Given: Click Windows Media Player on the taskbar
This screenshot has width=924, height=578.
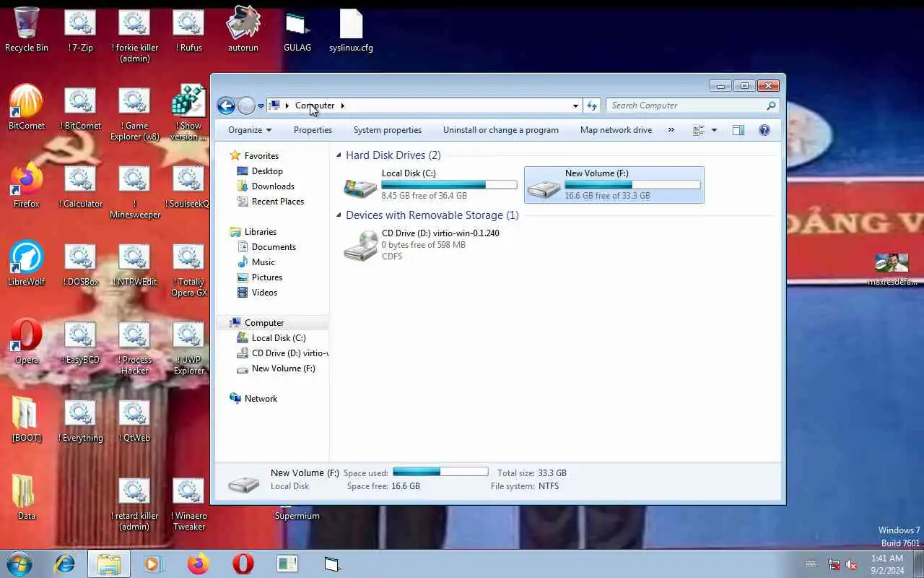Looking at the screenshot, I should click(x=153, y=564).
